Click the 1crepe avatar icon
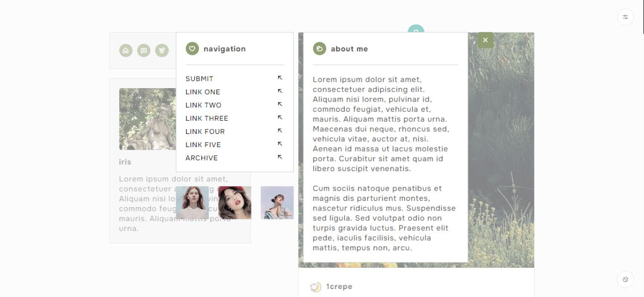The height and width of the screenshot is (297, 644). click(x=315, y=287)
